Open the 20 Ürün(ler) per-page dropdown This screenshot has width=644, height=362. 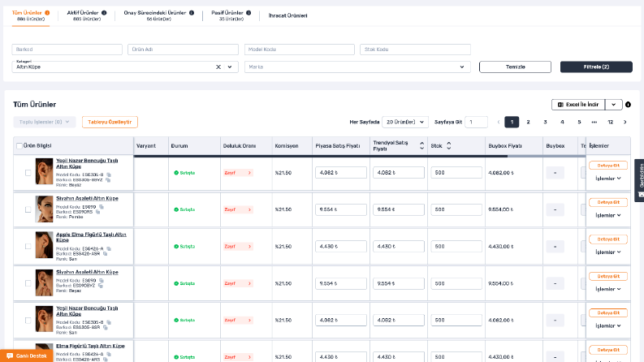tap(405, 122)
